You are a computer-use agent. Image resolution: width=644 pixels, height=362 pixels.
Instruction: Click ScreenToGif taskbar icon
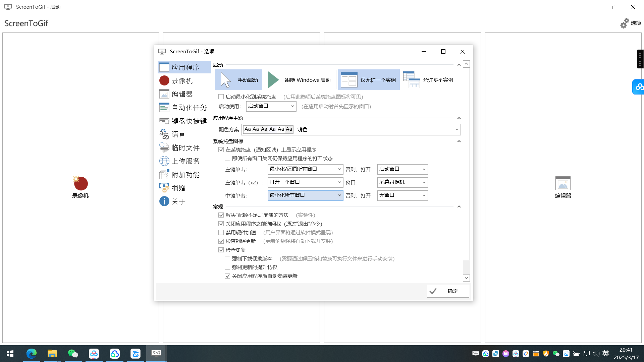pos(156,354)
